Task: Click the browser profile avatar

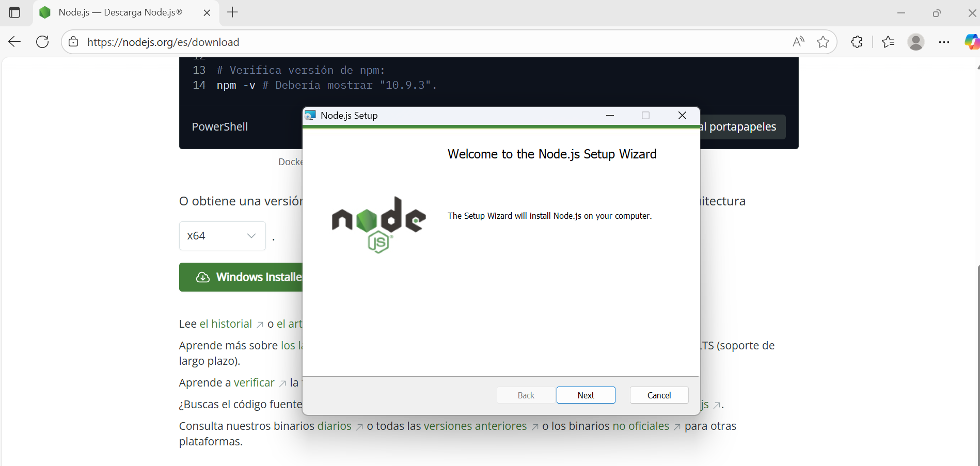Action: [916, 42]
